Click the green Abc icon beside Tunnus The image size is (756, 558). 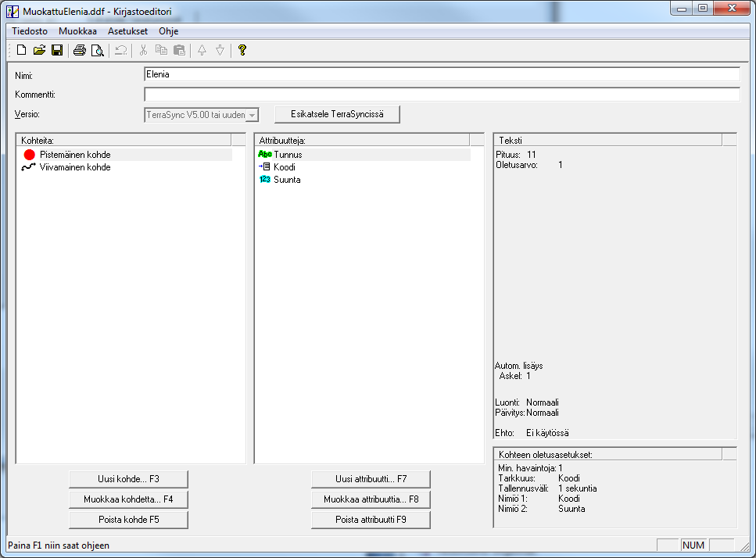(265, 154)
